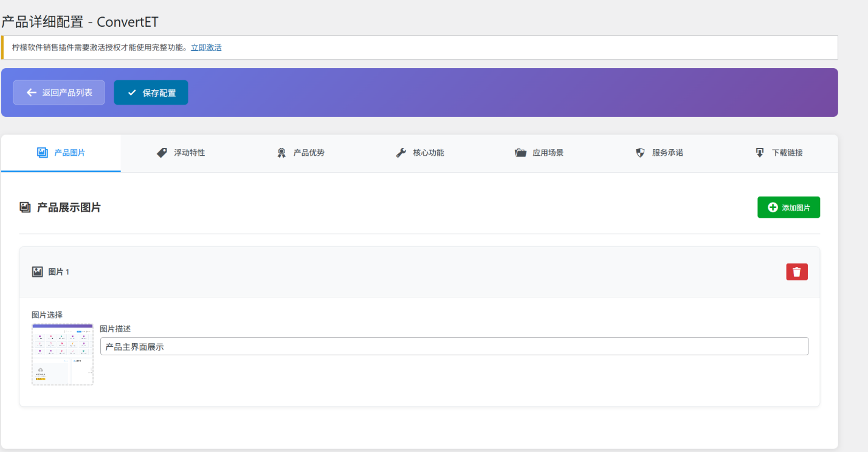Open the 立即激活 activation link
This screenshot has width=868, height=452.
[206, 47]
